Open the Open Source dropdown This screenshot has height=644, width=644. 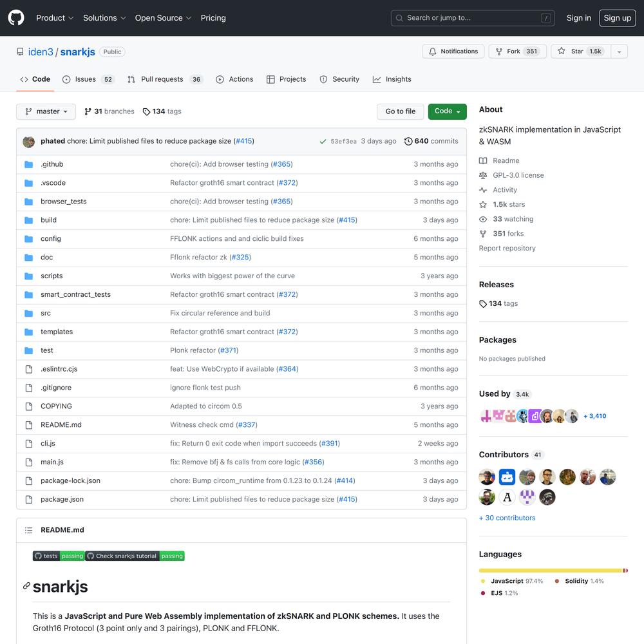(163, 18)
